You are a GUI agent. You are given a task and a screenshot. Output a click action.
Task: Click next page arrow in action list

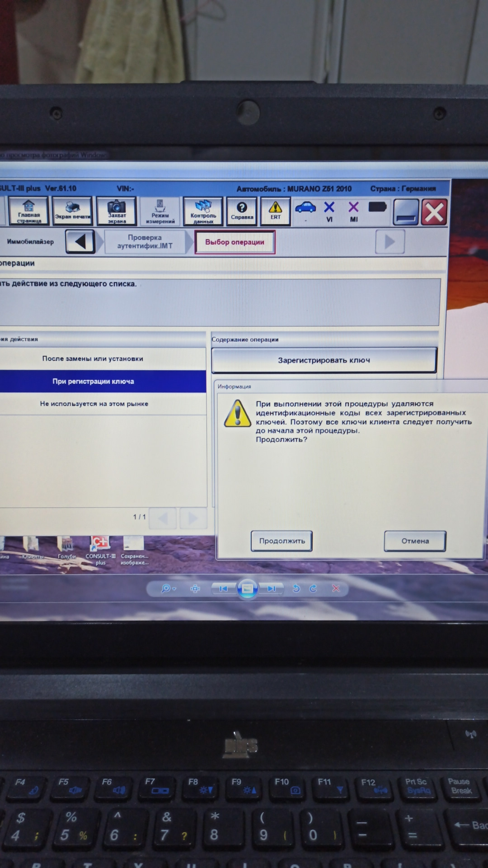pos(193,518)
